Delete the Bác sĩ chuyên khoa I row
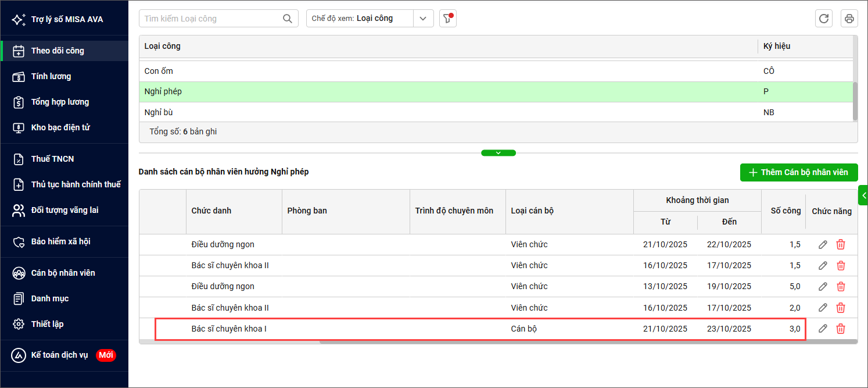The height and width of the screenshot is (388, 868). pyautogui.click(x=840, y=329)
